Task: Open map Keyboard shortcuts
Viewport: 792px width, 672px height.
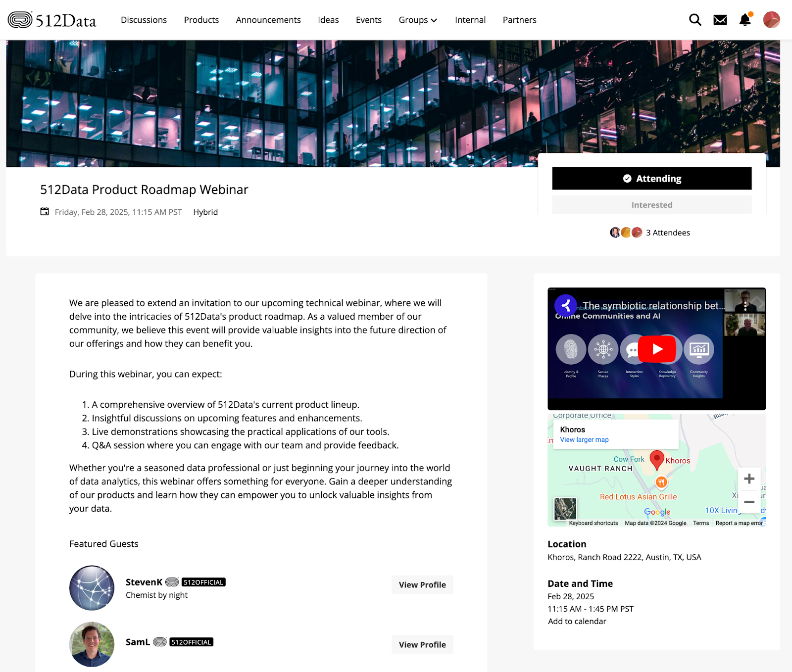Action: pos(594,523)
